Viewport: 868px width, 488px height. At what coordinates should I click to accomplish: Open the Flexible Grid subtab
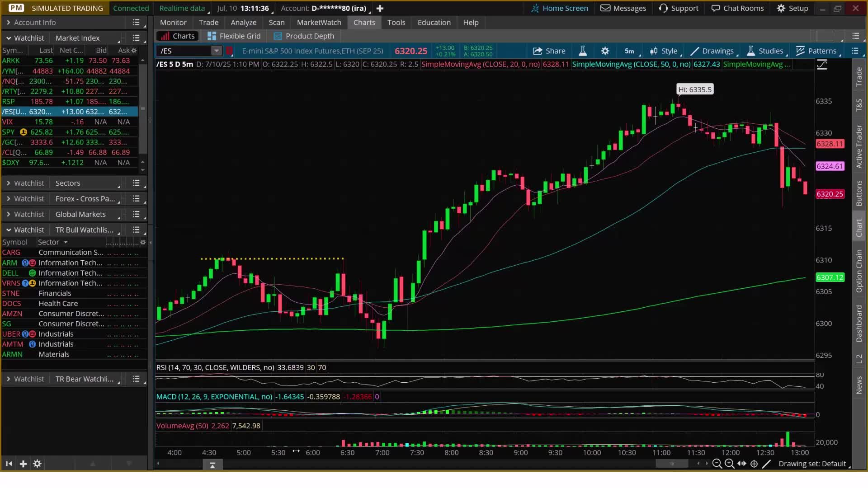point(234,36)
